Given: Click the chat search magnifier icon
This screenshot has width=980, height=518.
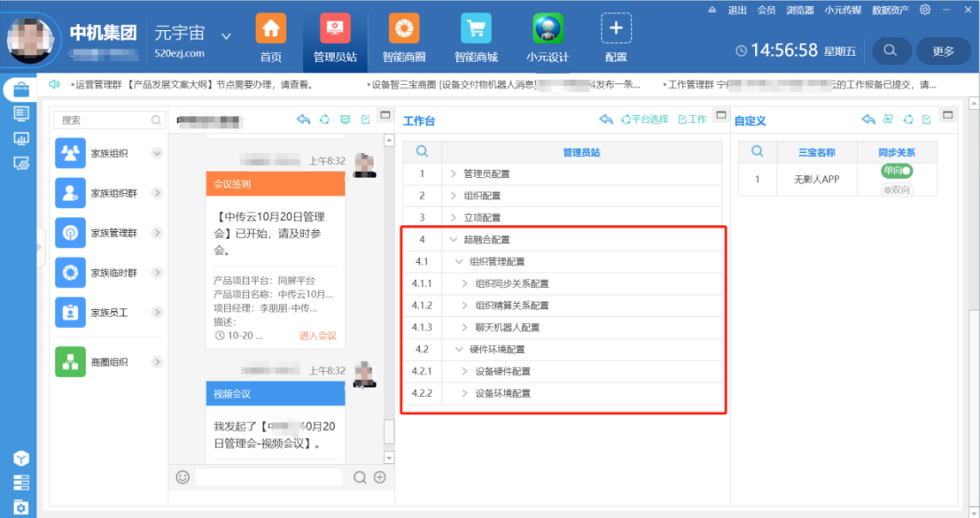Looking at the screenshot, I should [360, 477].
